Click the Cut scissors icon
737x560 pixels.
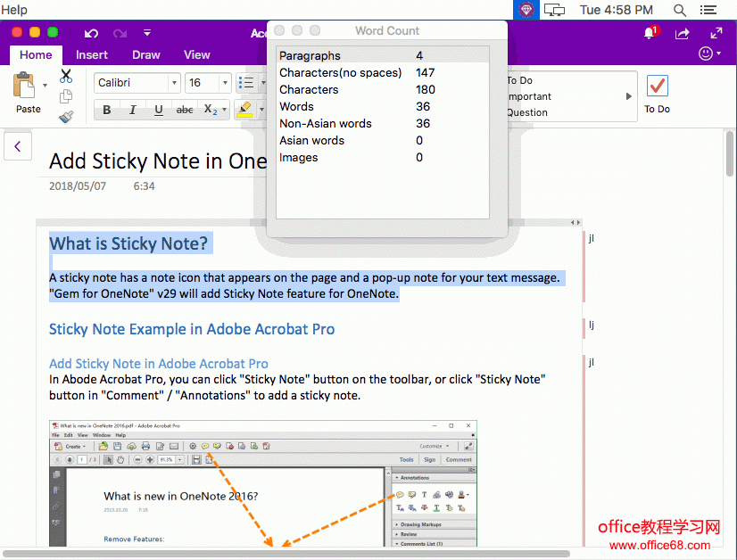[x=66, y=76]
